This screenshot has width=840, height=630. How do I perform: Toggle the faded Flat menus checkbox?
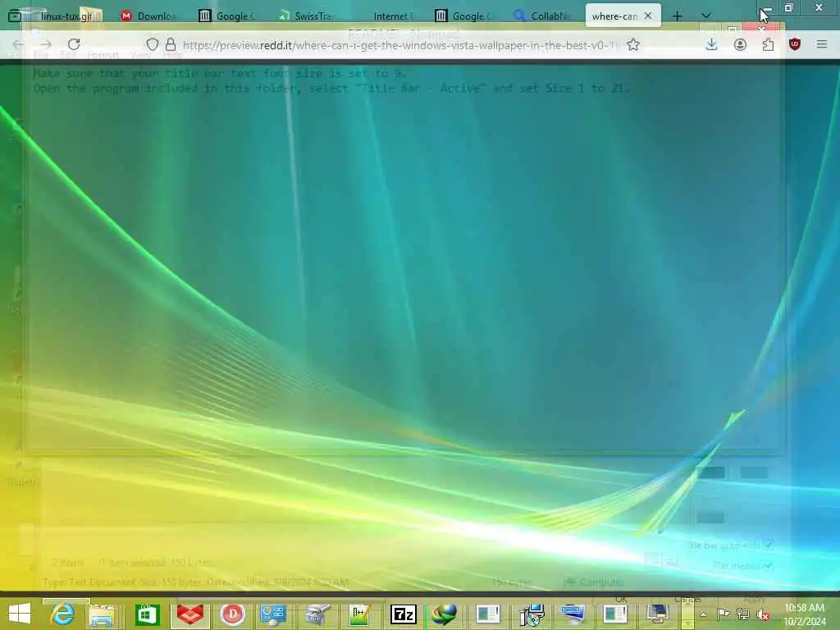coord(768,566)
